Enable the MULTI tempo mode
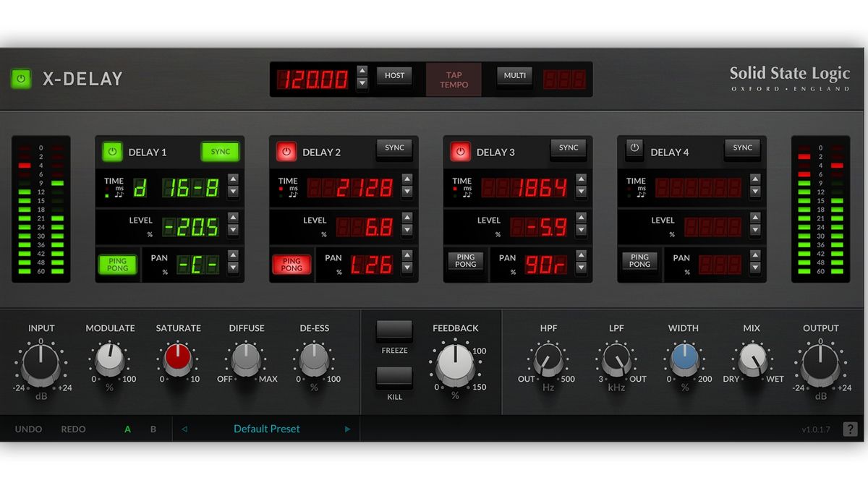868x488 pixels. [514, 75]
